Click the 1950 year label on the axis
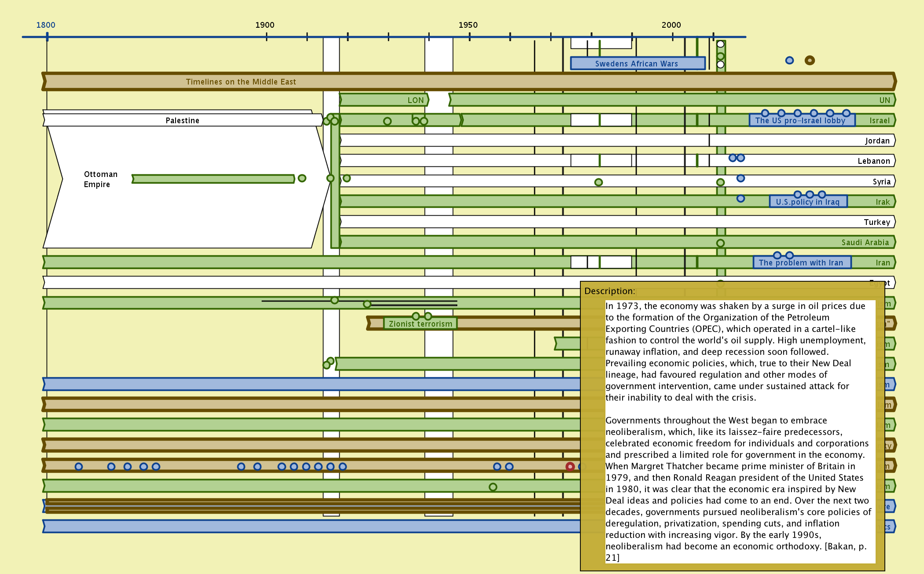Screen dimensions: 924x574 click(x=468, y=25)
